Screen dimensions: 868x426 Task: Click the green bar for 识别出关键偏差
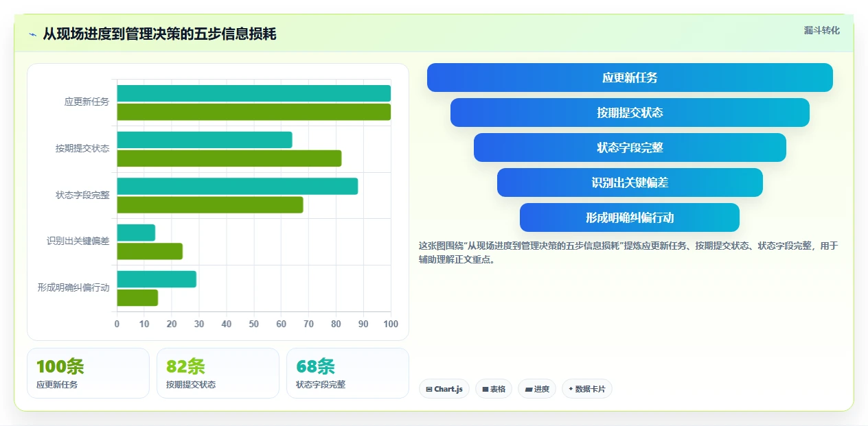point(150,251)
